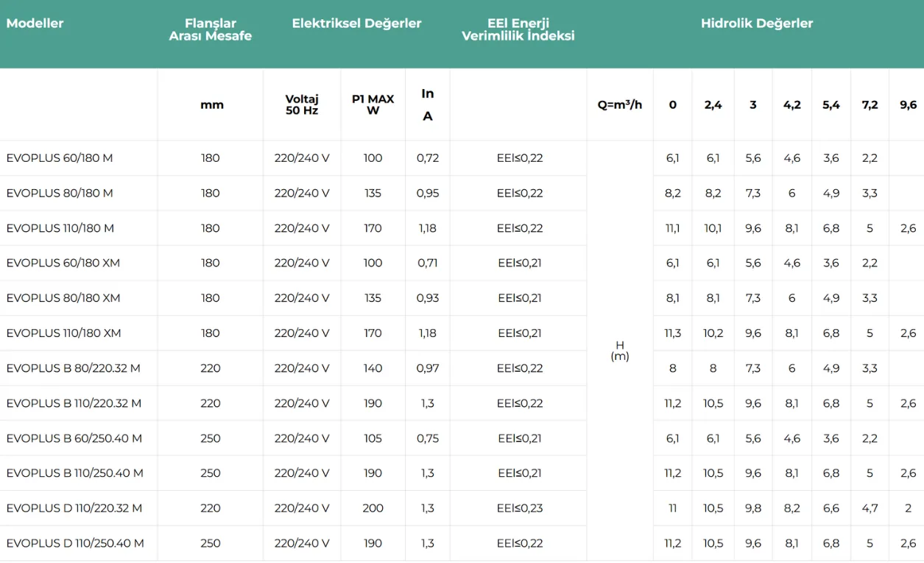Click the 180 mm cell of EVOPLUS 80/180 M
The height and width of the screenshot is (563, 924).
[211, 194]
